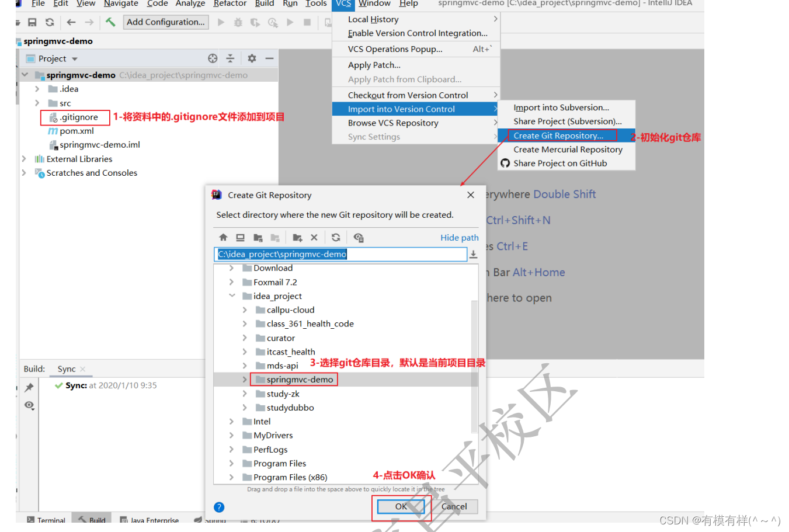The height and width of the screenshot is (532, 789).
Task: Select Import into Version Control entry
Action: (416, 109)
